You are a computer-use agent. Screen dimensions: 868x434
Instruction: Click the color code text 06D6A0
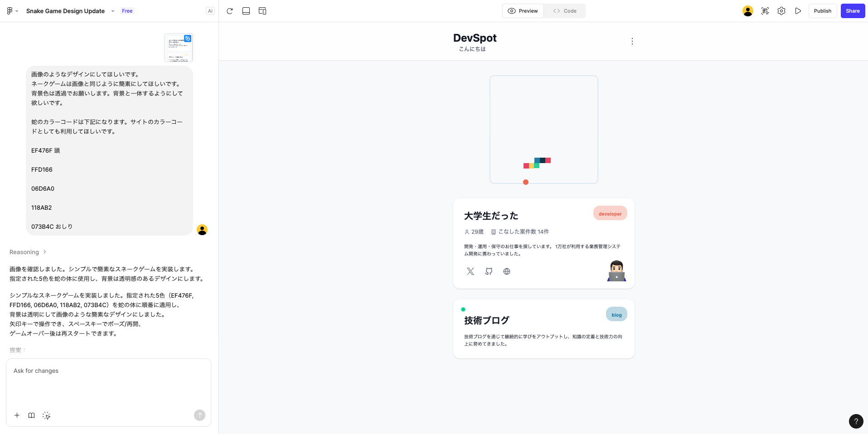pos(43,188)
